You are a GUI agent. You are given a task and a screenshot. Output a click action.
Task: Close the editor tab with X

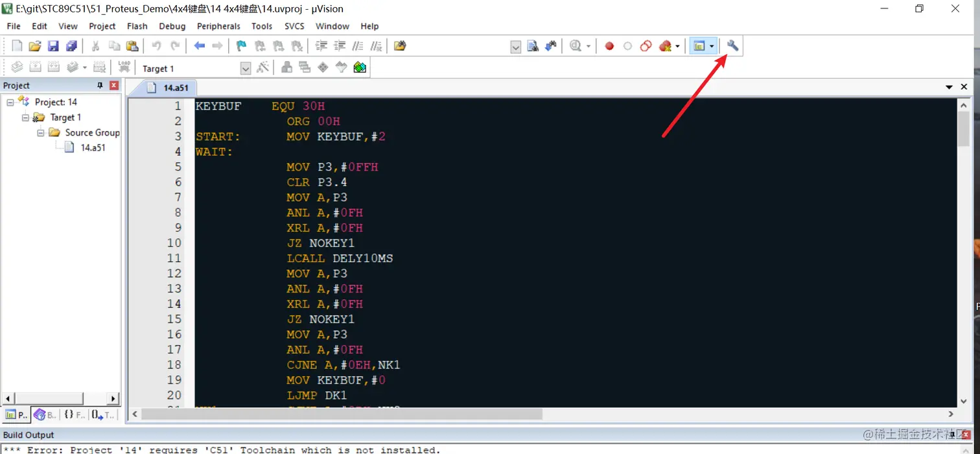[x=964, y=87]
